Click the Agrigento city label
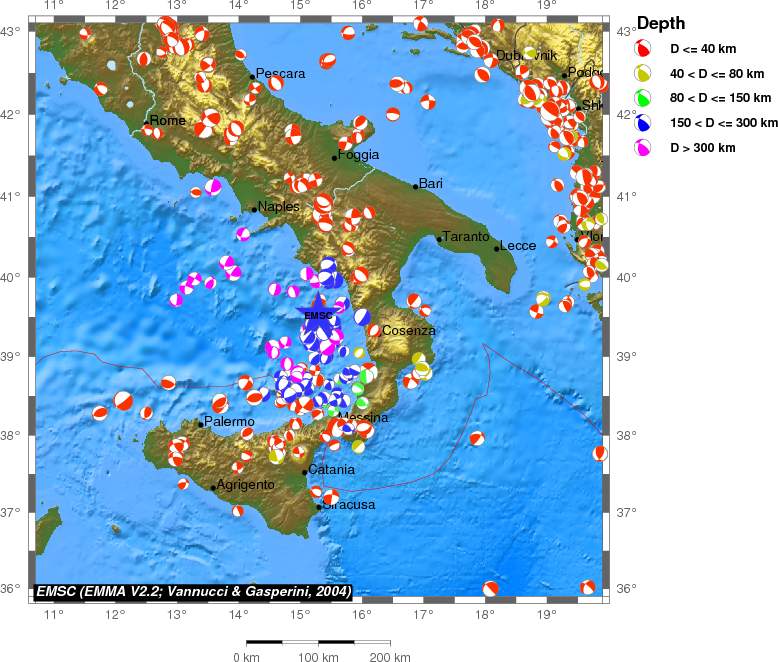The image size is (778, 662). click(x=246, y=485)
